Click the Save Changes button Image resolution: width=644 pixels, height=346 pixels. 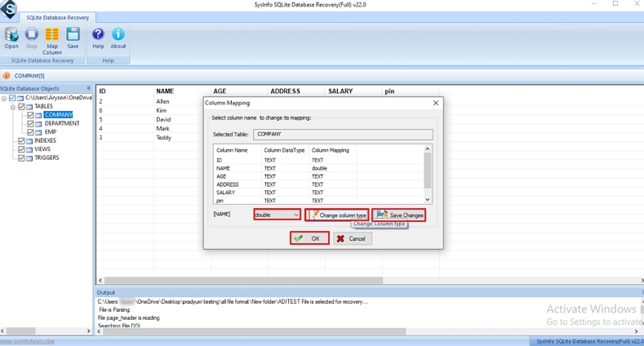399,215
